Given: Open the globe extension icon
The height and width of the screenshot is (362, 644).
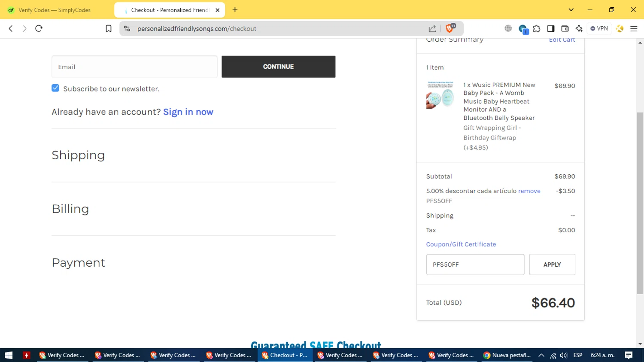Looking at the screenshot, I should 508,28.
